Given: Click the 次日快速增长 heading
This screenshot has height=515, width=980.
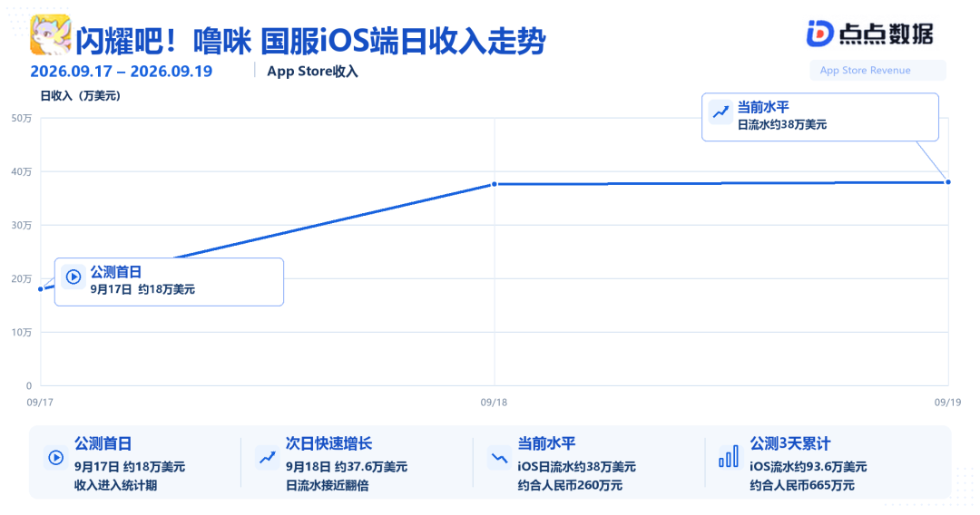Looking at the screenshot, I should coord(328,444).
